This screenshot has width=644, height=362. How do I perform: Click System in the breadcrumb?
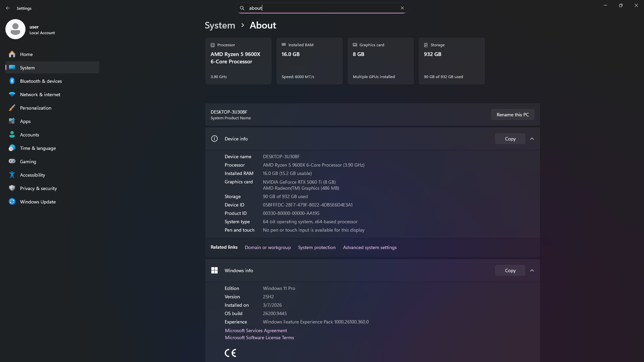pos(220,25)
